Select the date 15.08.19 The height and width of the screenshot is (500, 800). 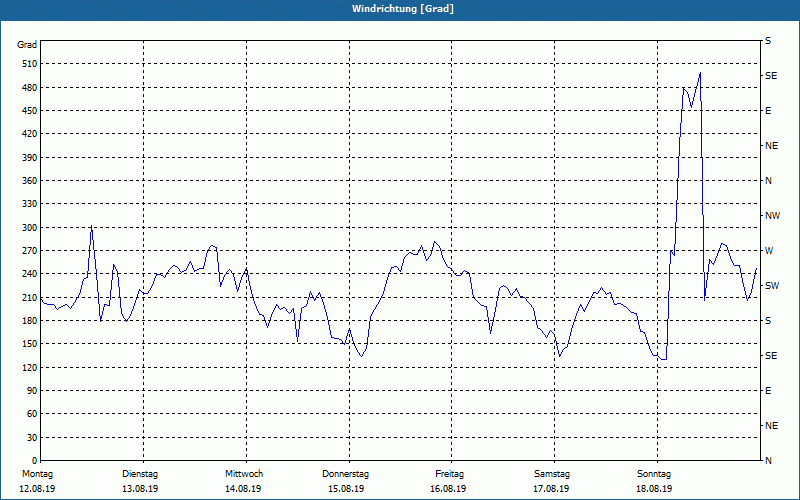(x=346, y=489)
